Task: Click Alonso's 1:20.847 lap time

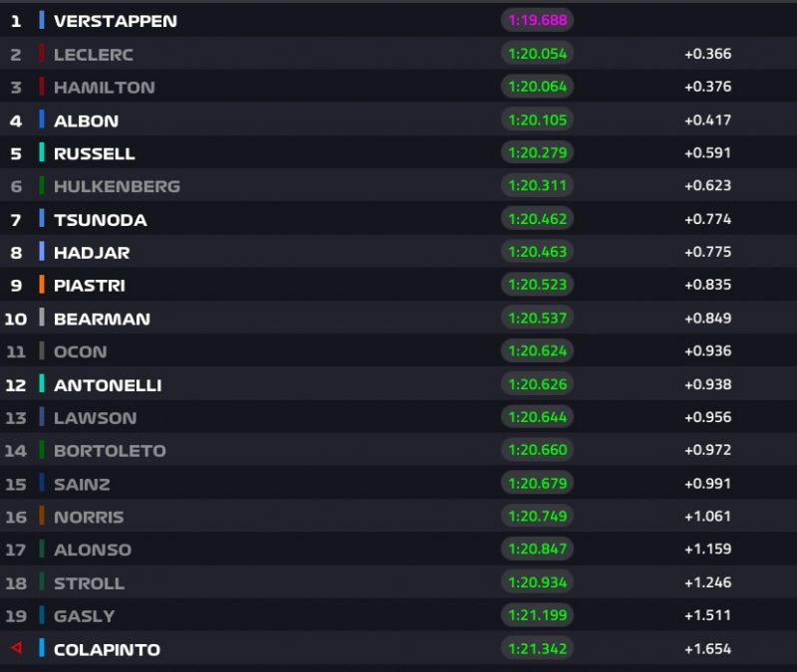Action: (537, 550)
